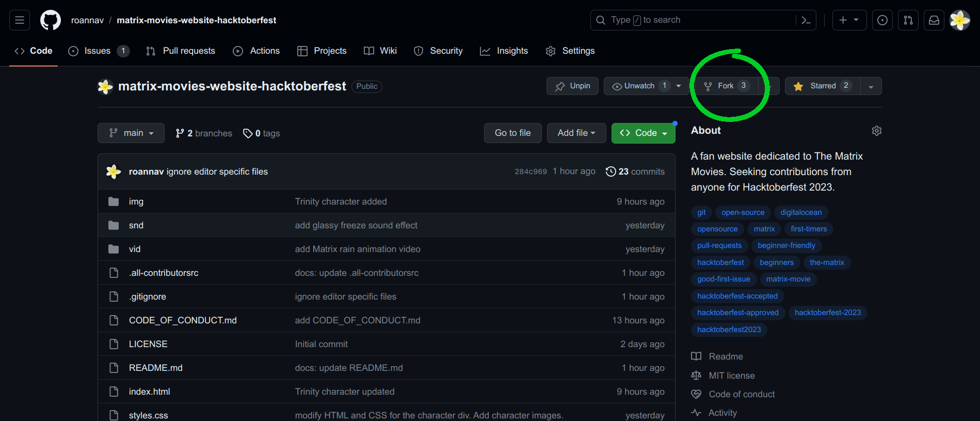980x421 pixels.
Task: Open the star lists dropdown arrow
Action: 871,86
